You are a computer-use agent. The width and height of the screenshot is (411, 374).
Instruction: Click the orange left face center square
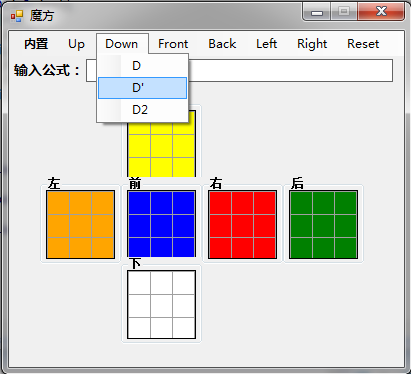tap(81, 226)
